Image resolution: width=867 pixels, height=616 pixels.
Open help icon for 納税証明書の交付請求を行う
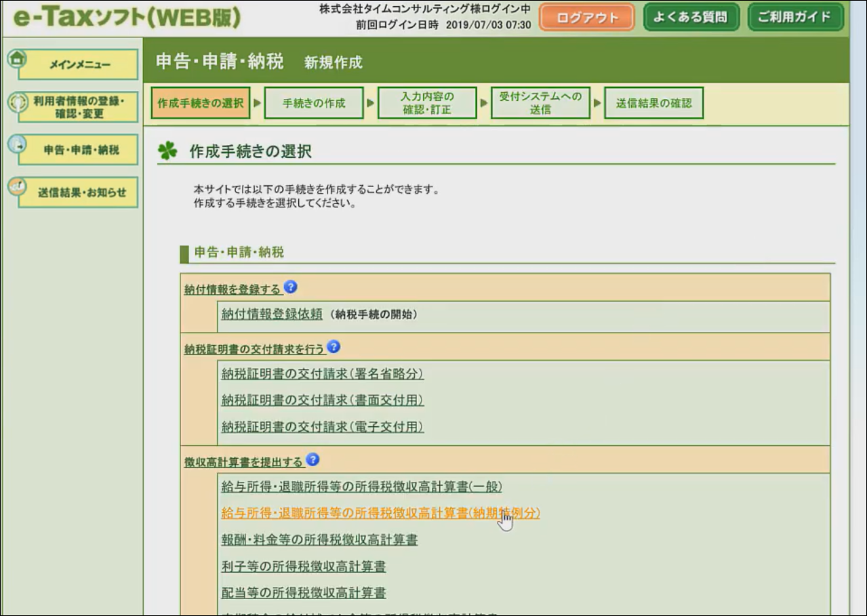click(x=334, y=348)
